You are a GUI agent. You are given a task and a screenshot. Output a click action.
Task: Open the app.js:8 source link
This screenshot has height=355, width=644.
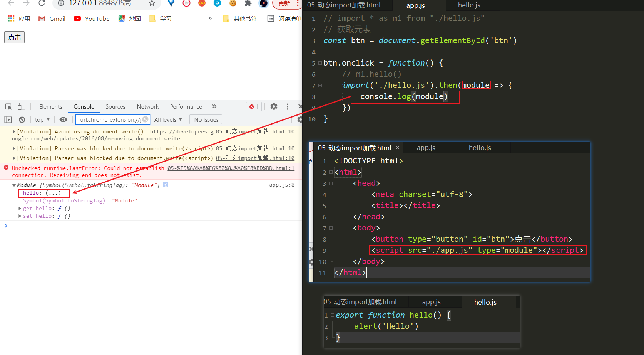(x=282, y=185)
